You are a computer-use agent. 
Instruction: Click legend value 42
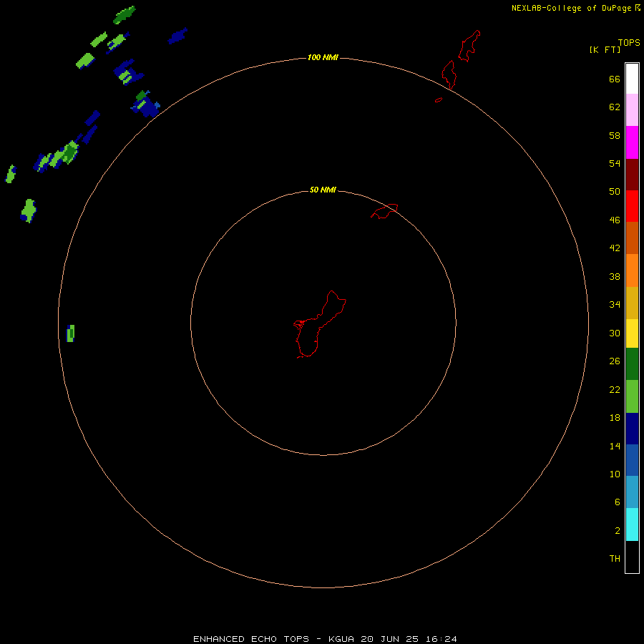point(615,248)
